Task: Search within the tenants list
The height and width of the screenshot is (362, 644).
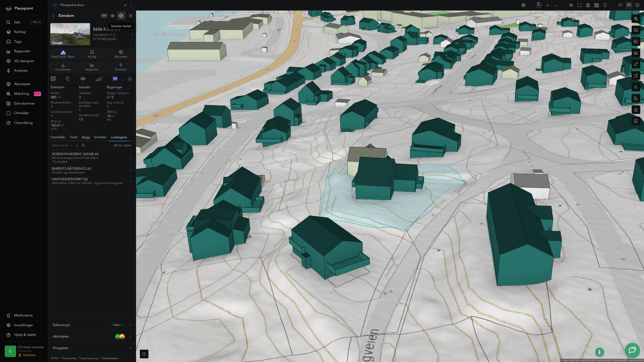Action: (x=83, y=145)
